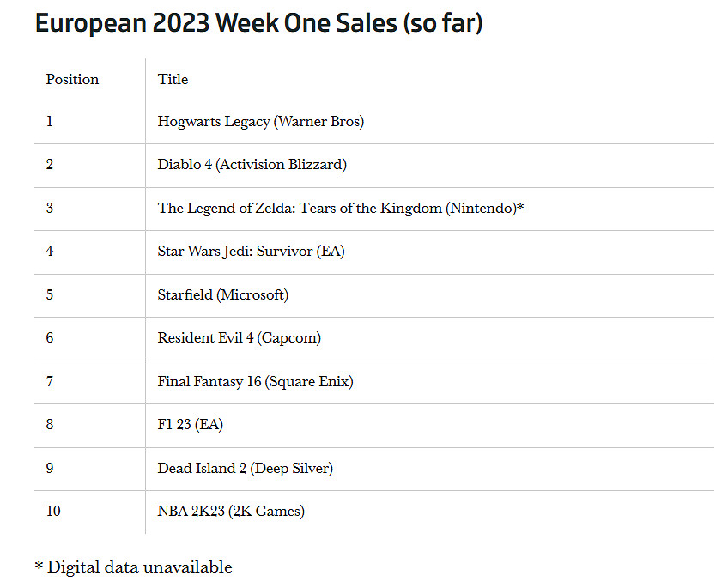The height and width of the screenshot is (582, 728).
Task: Click The Legend of Zelda: Tears of the Kingdom row
Action: 340,209
